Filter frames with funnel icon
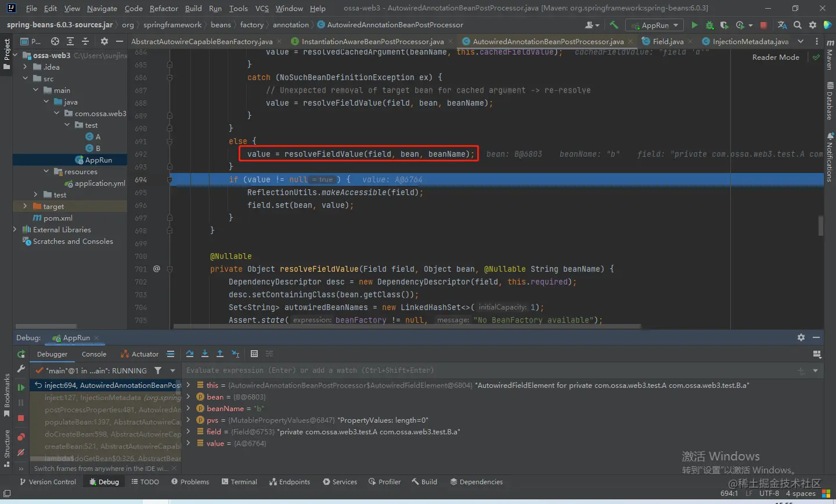Viewport: 836px width, 504px height. (158, 370)
